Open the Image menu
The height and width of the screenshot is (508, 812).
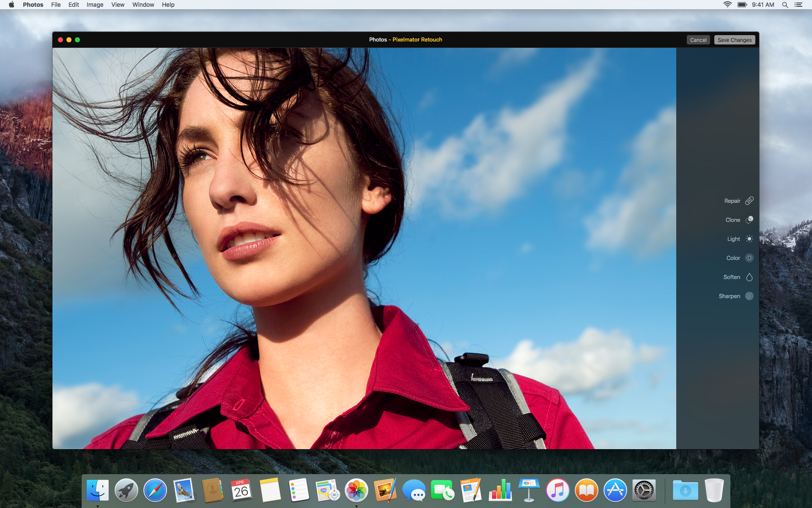click(x=95, y=5)
